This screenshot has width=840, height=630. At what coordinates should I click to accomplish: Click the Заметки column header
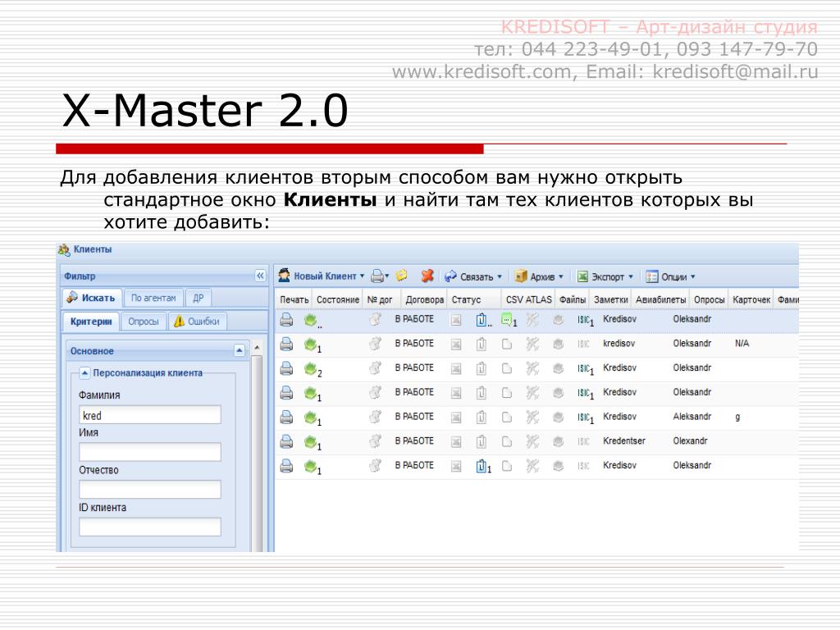point(610,300)
